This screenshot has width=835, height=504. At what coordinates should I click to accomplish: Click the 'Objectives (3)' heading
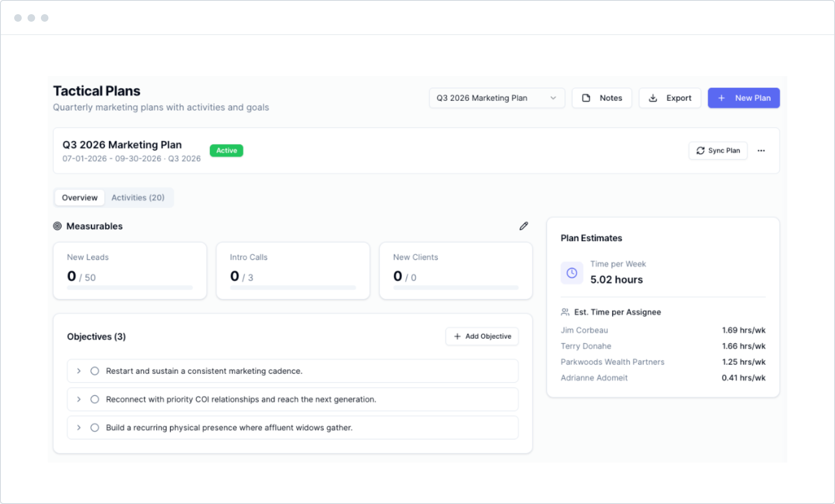coord(96,337)
